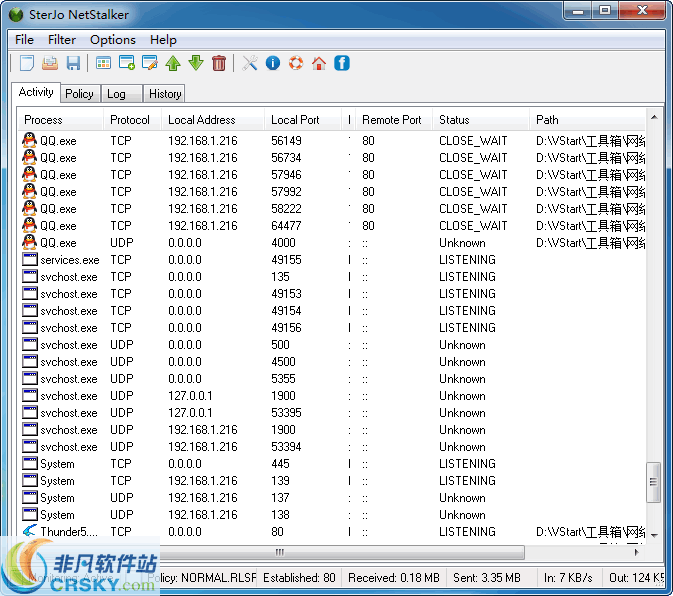Image resolution: width=673 pixels, height=596 pixels.
Task: Select the Activity tab
Action: coord(36,92)
